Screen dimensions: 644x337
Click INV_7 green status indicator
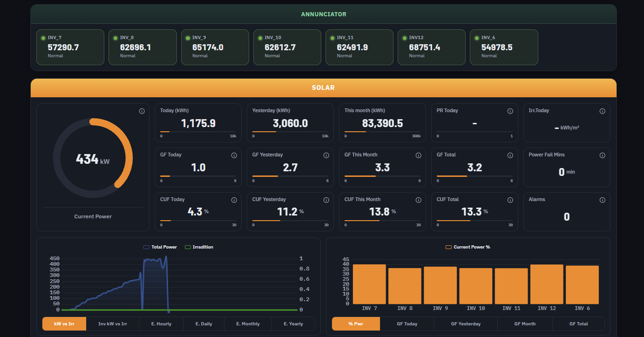pos(43,38)
